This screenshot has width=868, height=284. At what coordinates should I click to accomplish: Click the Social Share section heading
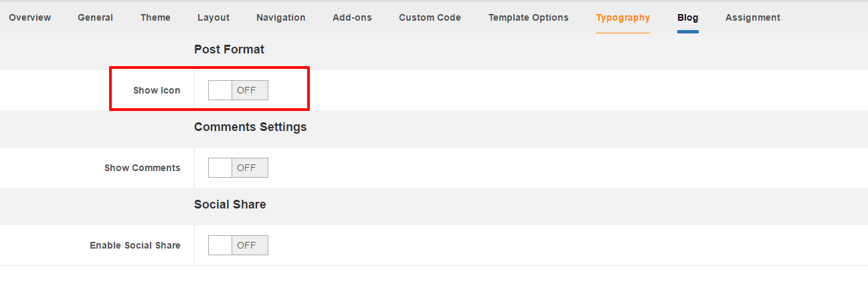pos(230,204)
